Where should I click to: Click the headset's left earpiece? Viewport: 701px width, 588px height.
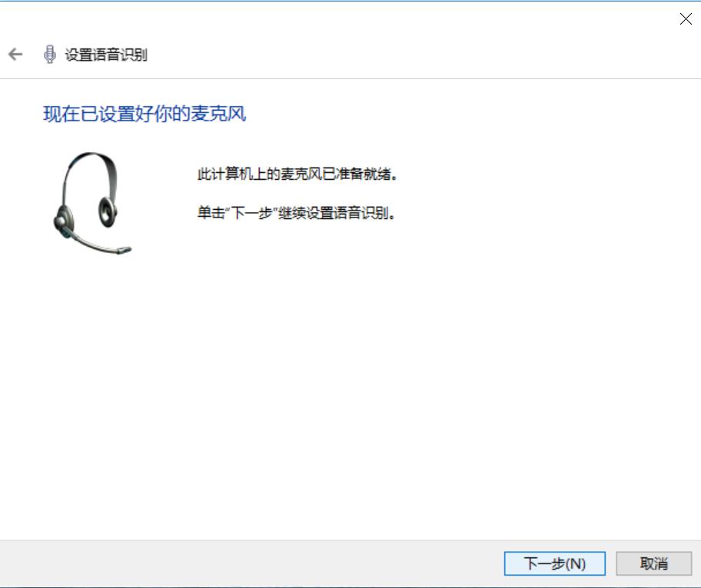click(64, 221)
